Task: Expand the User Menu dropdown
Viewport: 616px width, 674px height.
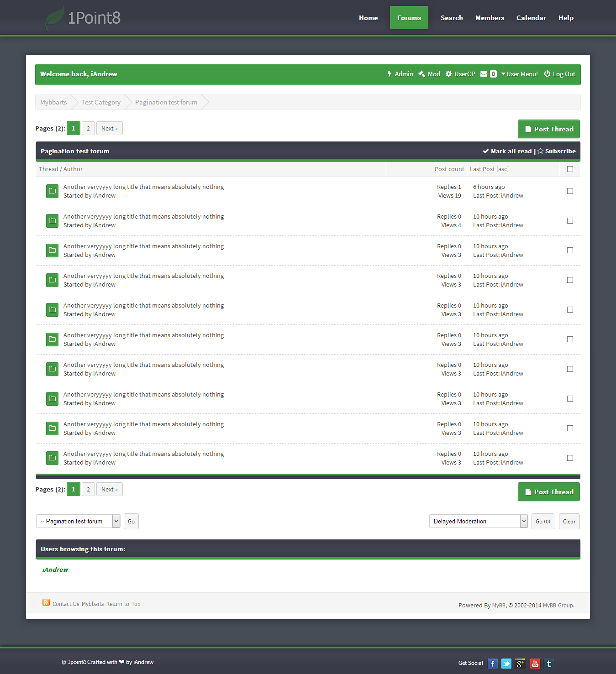Action: (519, 74)
